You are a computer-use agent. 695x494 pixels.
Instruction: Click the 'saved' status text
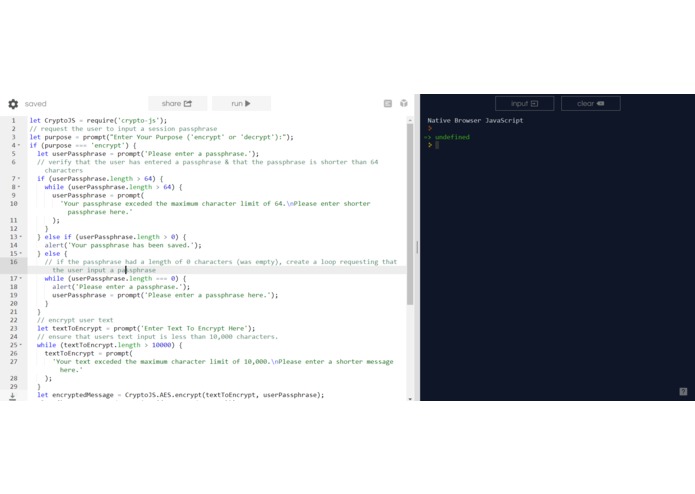coord(35,104)
